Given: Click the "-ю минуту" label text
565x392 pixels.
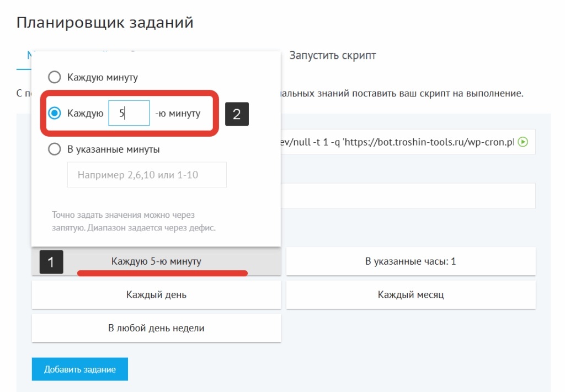Looking at the screenshot, I should pyautogui.click(x=178, y=114).
